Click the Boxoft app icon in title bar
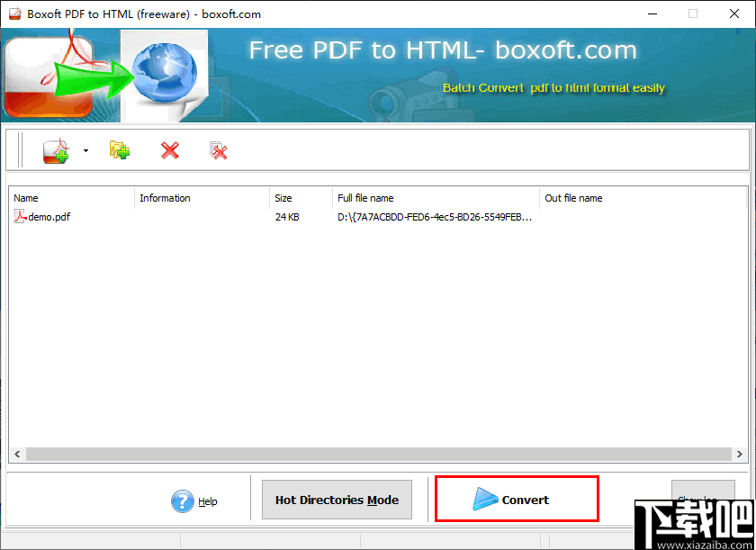This screenshot has height=550, width=756. pyautogui.click(x=14, y=14)
